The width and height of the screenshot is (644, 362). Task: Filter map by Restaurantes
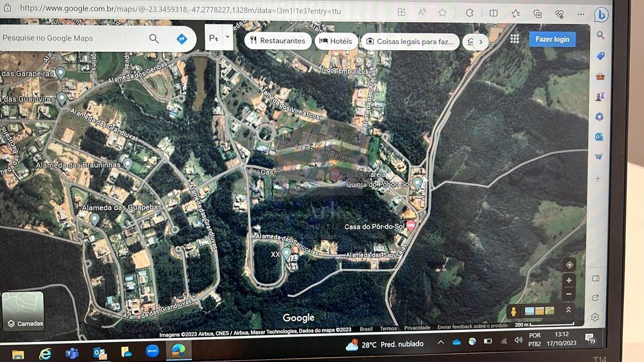click(277, 41)
